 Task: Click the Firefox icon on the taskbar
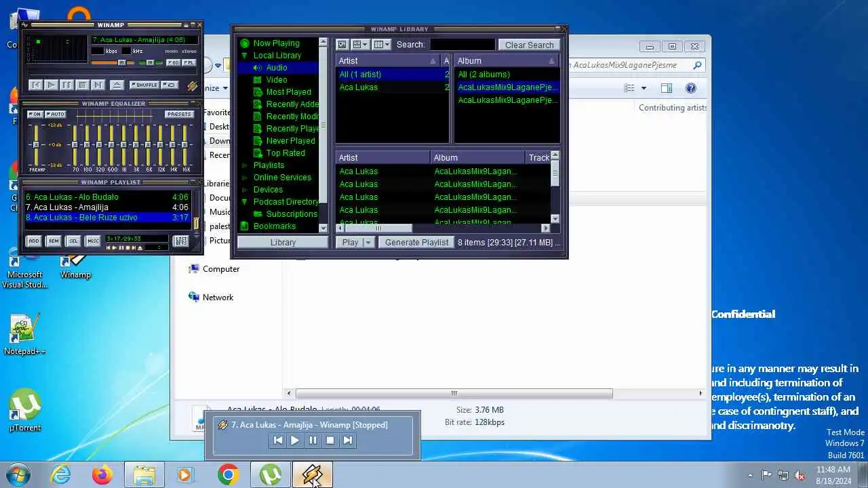102,475
